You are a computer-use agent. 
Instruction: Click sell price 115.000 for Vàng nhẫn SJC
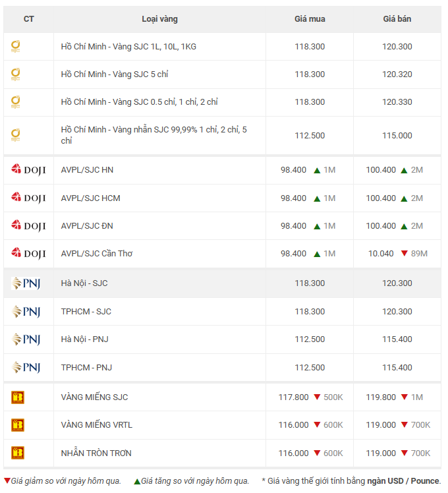397,136
